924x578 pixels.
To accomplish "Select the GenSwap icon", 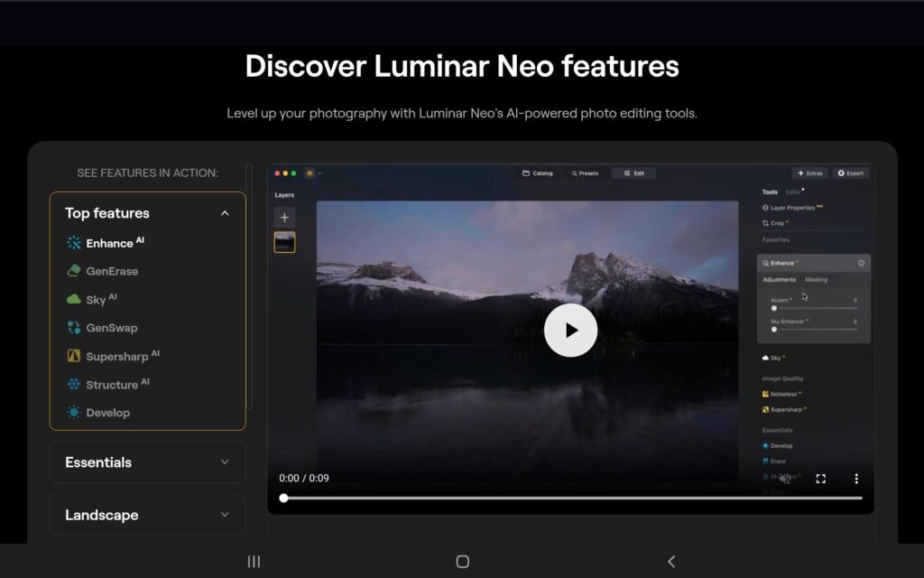I will [x=74, y=327].
